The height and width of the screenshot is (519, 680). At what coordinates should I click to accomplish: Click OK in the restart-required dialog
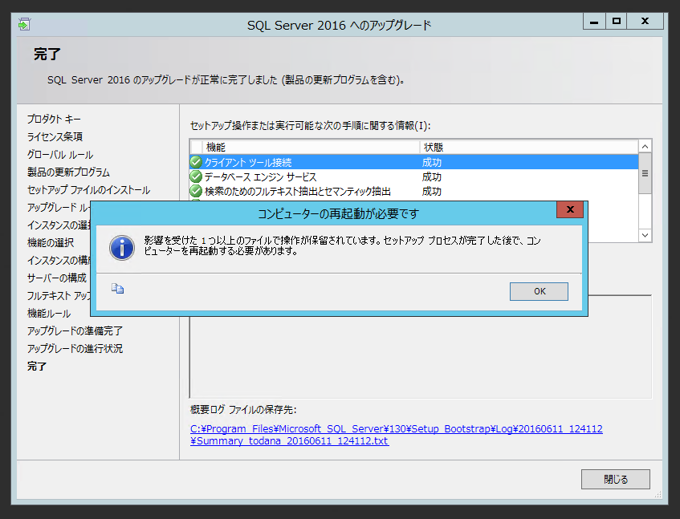tap(539, 291)
